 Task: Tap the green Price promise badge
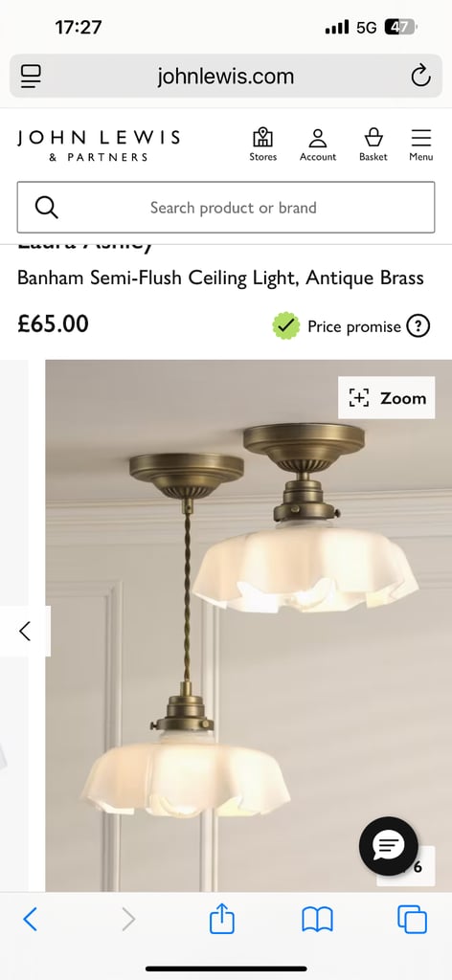coord(285,326)
